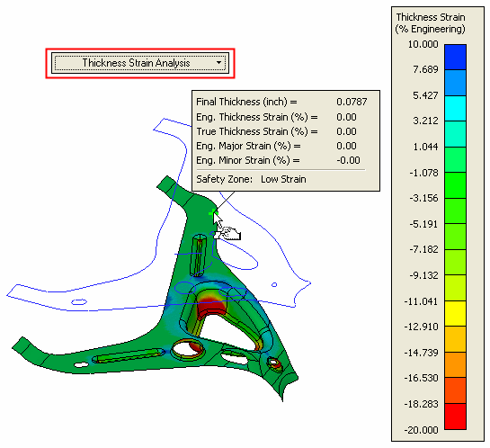Click the large circular hole on the bracket

(188, 350)
